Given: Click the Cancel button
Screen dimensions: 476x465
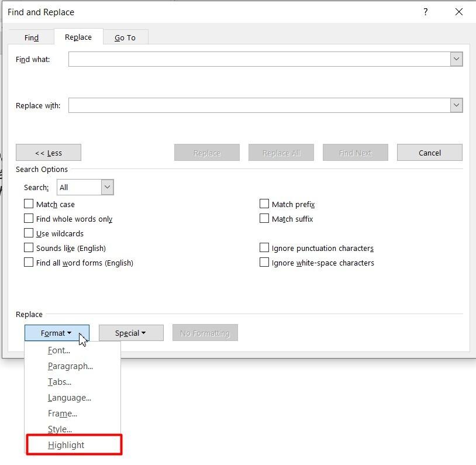Looking at the screenshot, I should (x=430, y=153).
